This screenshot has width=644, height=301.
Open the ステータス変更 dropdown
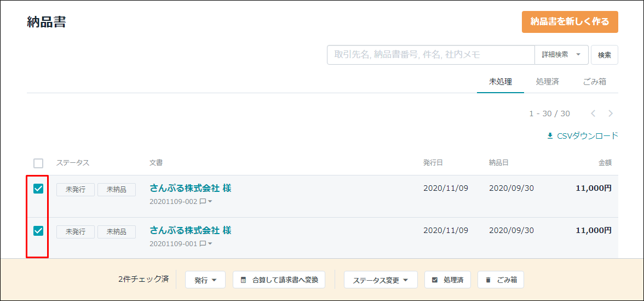380,280
